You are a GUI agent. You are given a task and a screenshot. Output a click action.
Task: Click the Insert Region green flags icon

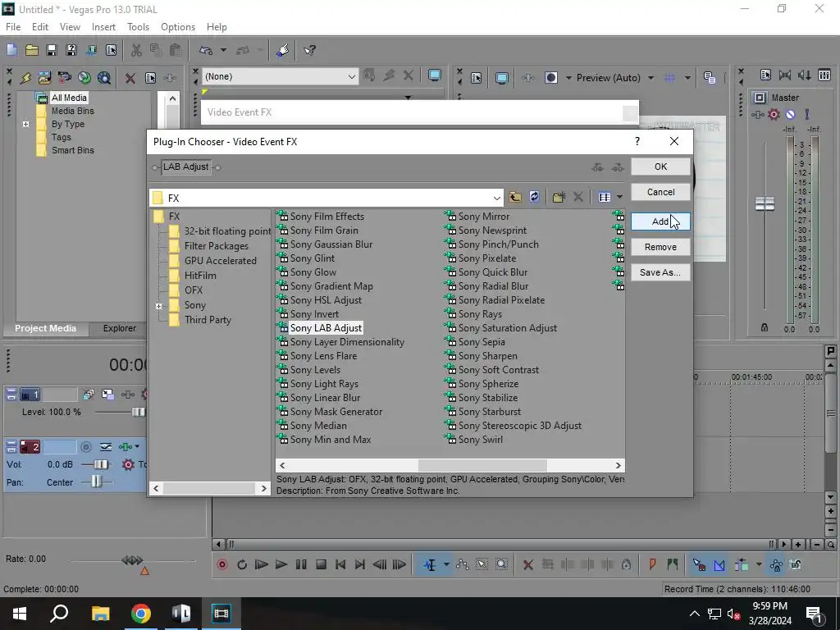click(673, 564)
